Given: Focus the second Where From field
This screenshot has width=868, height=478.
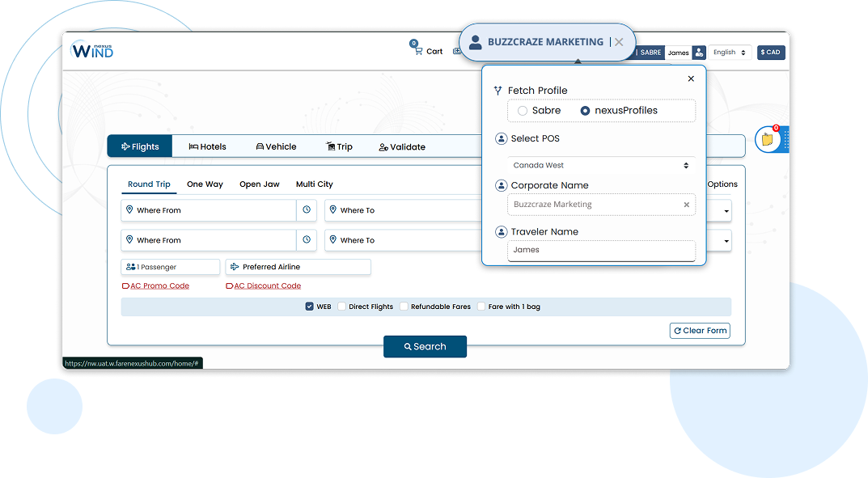Looking at the screenshot, I should pyautogui.click(x=209, y=240).
